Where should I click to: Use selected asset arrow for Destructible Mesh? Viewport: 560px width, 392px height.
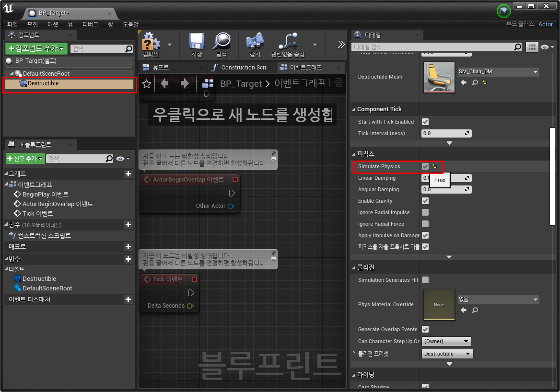tap(464, 82)
